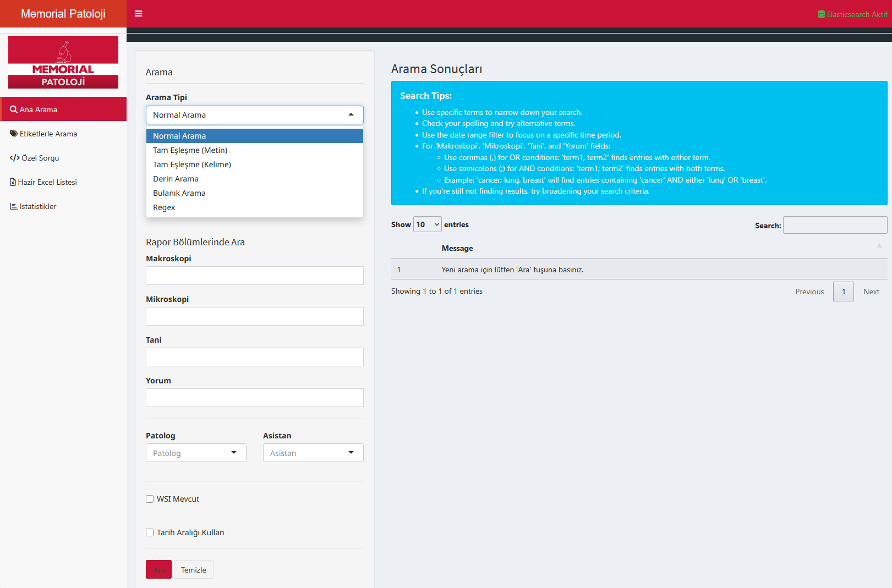The height and width of the screenshot is (588, 892).
Task: Open the Show entries count dropdown
Action: click(x=428, y=224)
